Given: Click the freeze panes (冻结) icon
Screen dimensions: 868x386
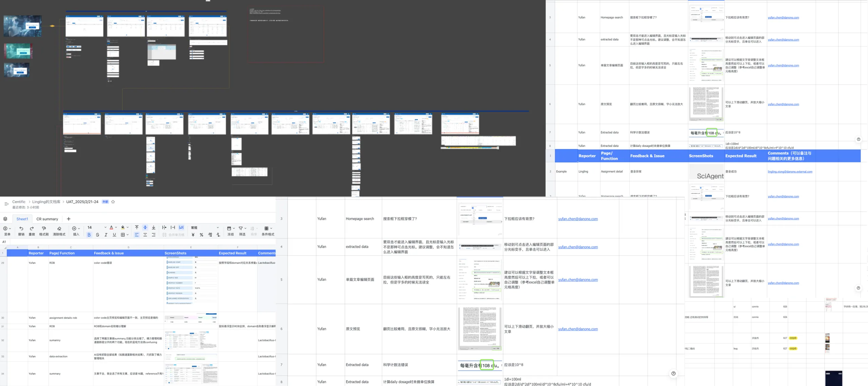Looking at the screenshot, I should (x=229, y=228).
